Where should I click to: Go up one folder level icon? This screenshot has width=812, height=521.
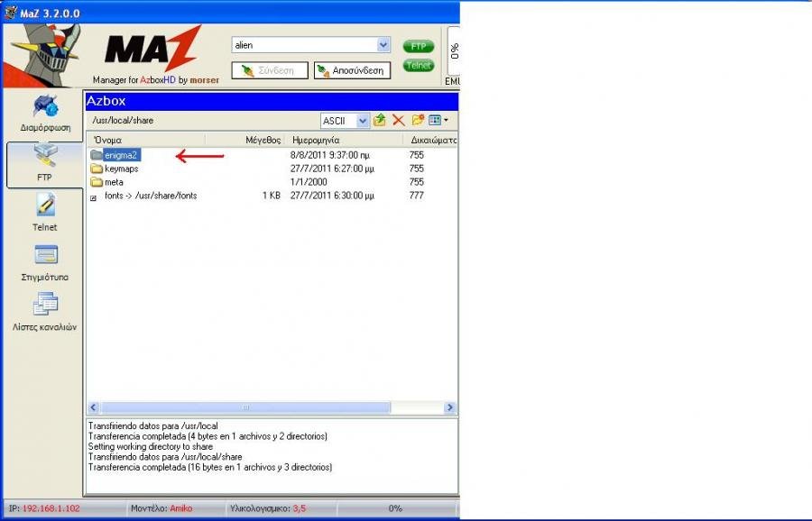pyautogui.click(x=380, y=121)
